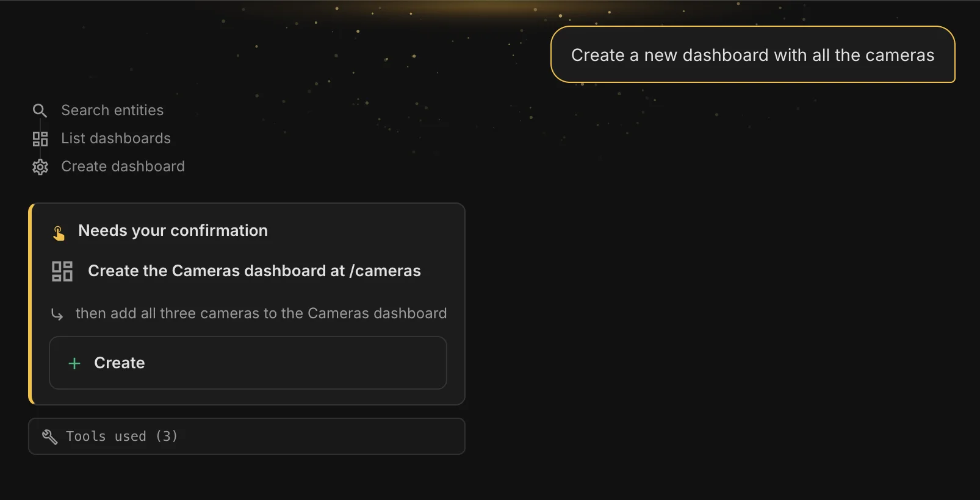Click the green plus icon in Create button
This screenshot has width=980, height=500.
click(74, 363)
